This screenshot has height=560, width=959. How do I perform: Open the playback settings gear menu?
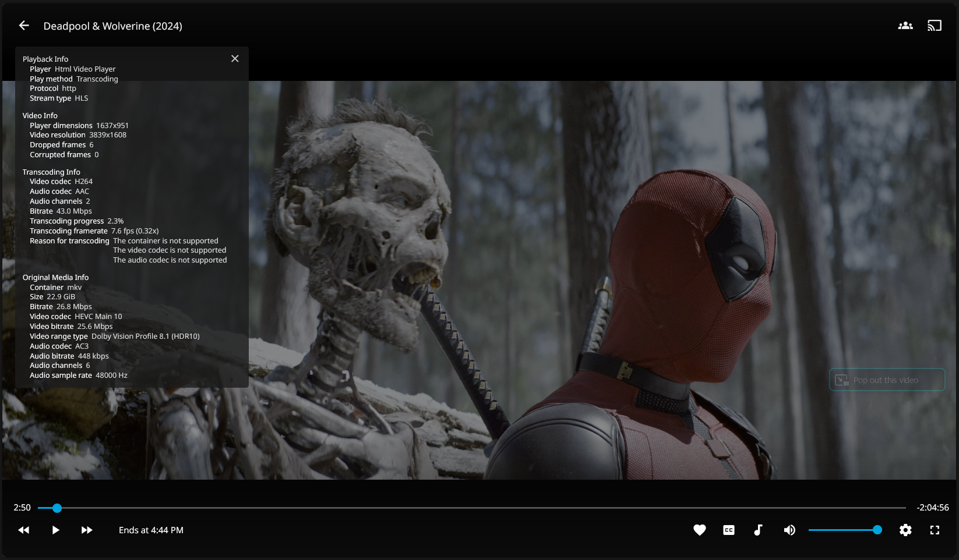point(905,530)
